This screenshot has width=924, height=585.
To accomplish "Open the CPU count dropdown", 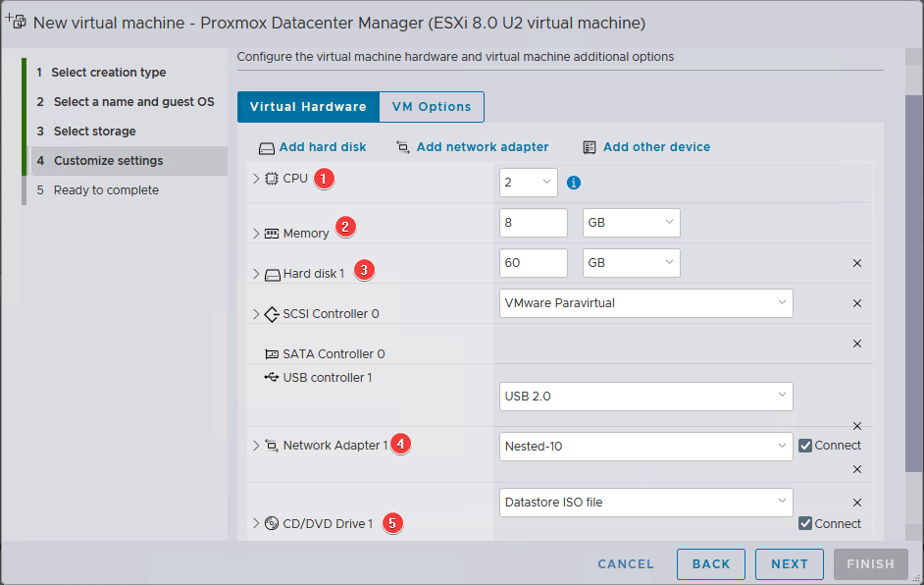I will click(x=528, y=183).
